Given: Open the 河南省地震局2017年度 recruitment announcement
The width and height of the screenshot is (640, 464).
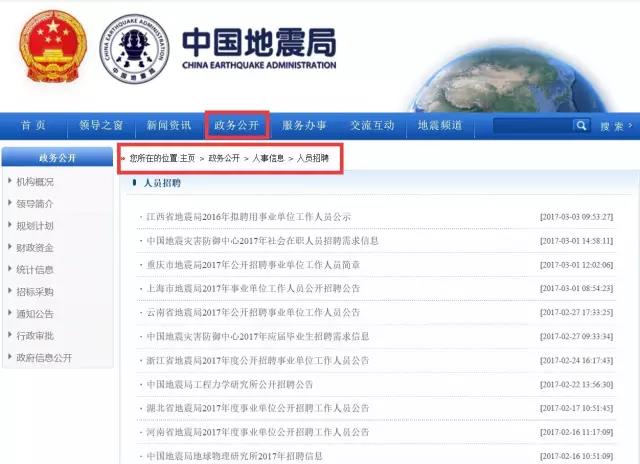Looking at the screenshot, I should pyautogui.click(x=257, y=432).
